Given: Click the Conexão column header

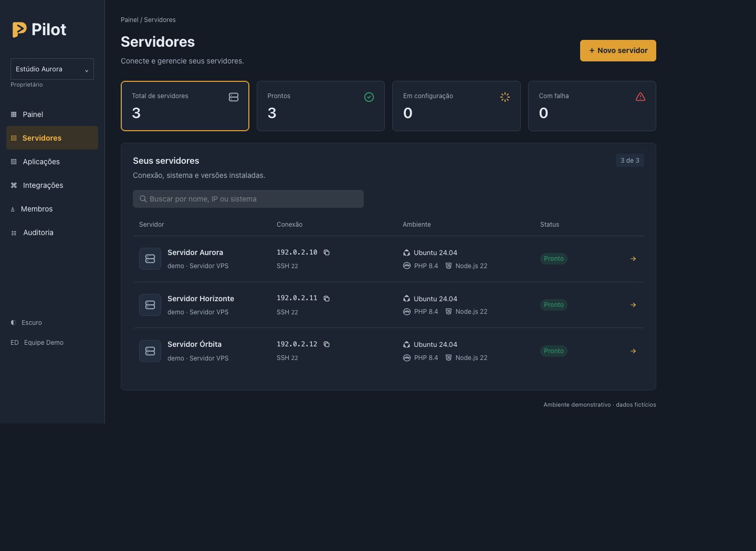Looking at the screenshot, I should (x=289, y=225).
